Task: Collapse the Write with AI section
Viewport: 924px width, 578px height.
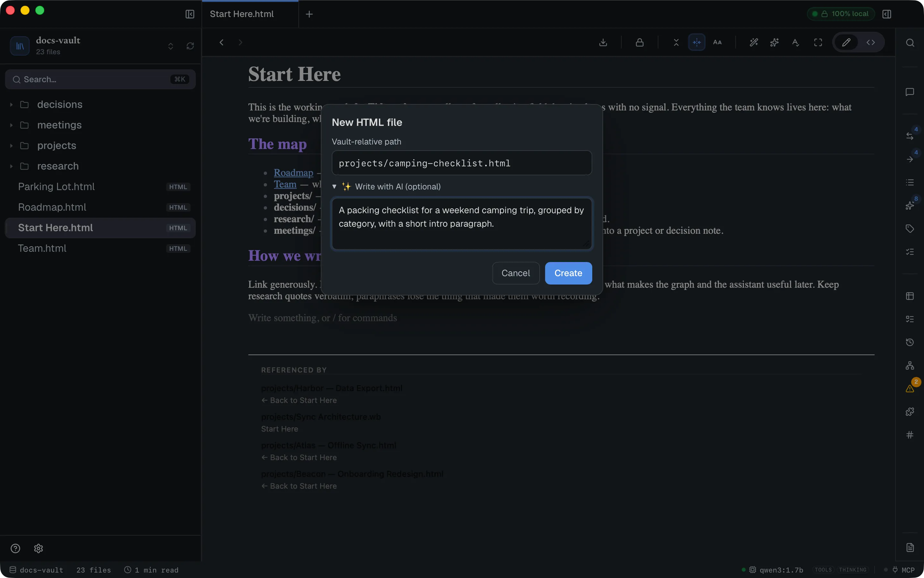Action: (386, 187)
